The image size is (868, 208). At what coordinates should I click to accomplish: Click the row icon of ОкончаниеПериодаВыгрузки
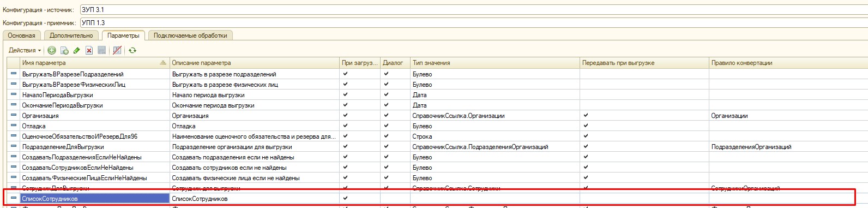[14, 105]
